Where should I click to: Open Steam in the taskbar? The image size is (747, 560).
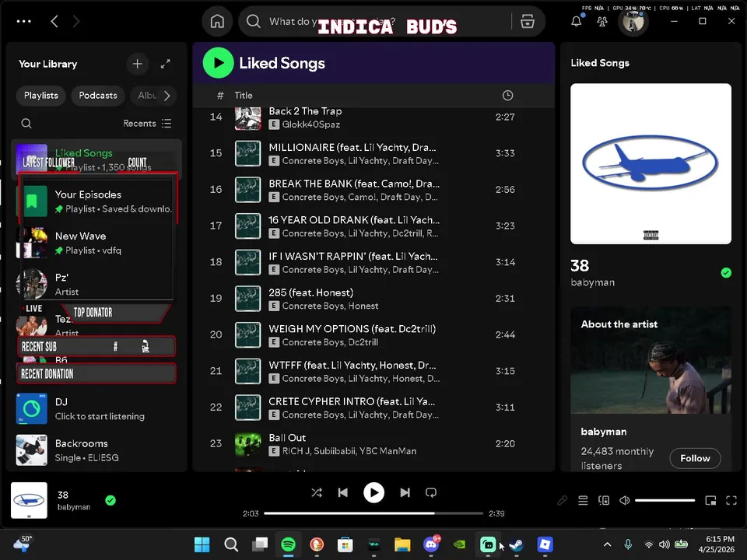point(517,544)
